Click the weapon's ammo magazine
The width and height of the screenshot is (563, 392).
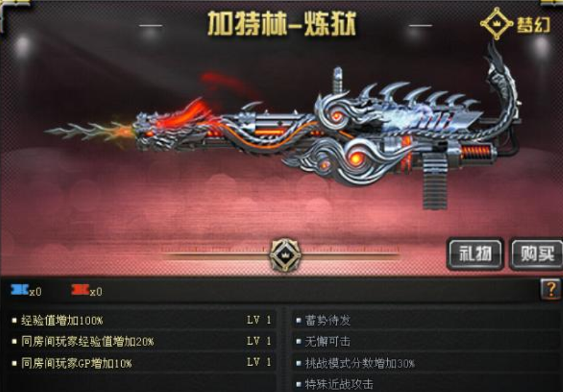[x=435, y=182]
